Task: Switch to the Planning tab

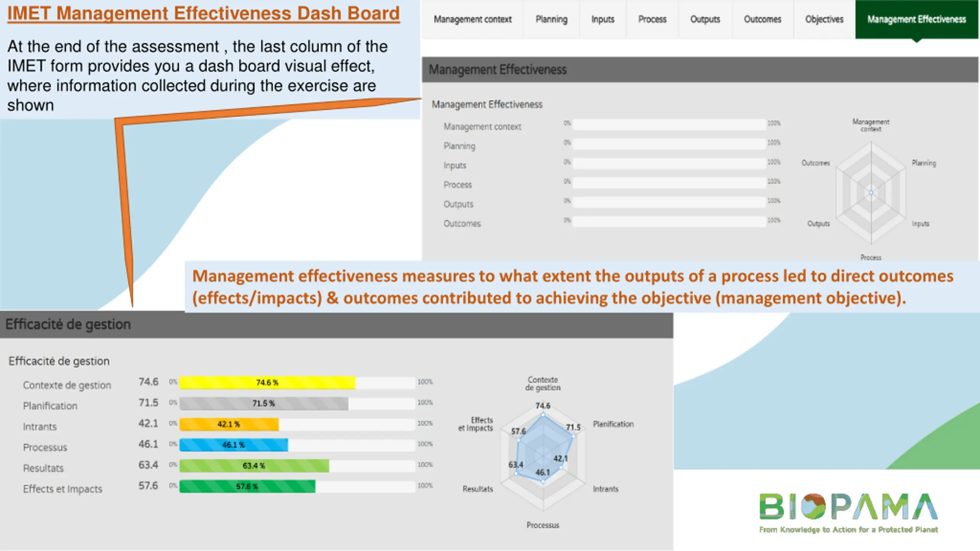Action: coord(551,19)
